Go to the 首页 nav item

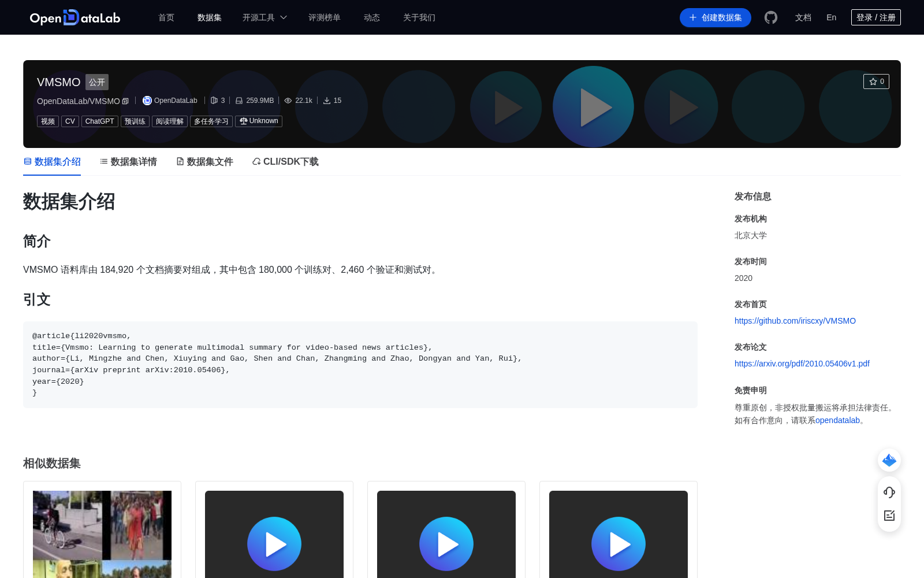coord(166,17)
